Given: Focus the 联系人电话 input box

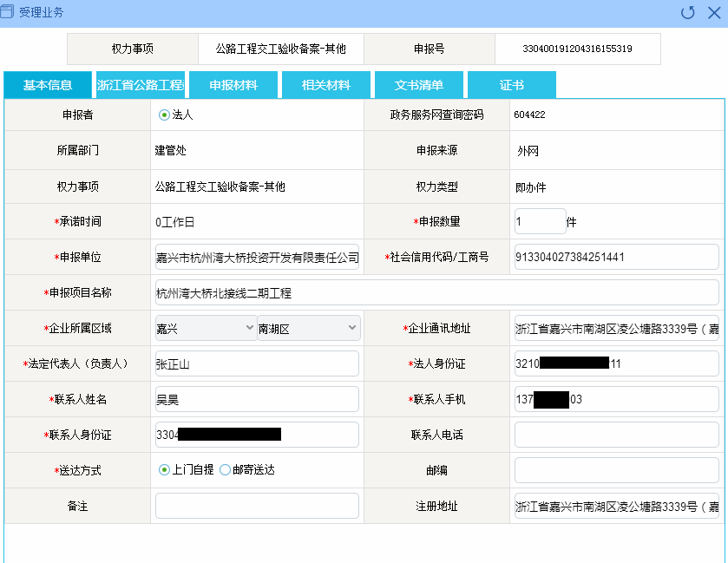Looking at the screenshot, I should (616, 435).
